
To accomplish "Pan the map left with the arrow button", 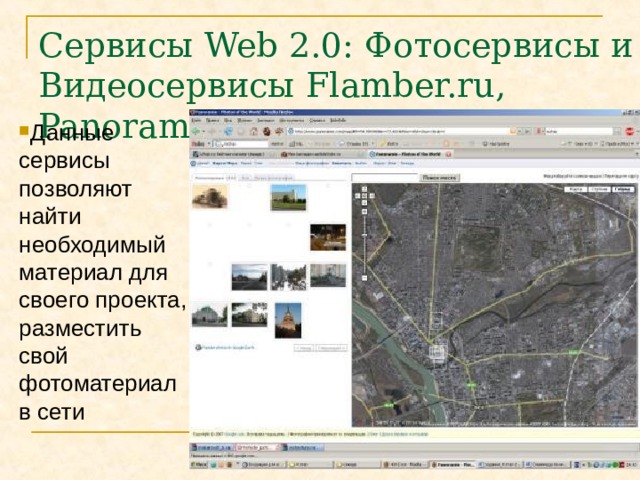I will click(357, 196).
